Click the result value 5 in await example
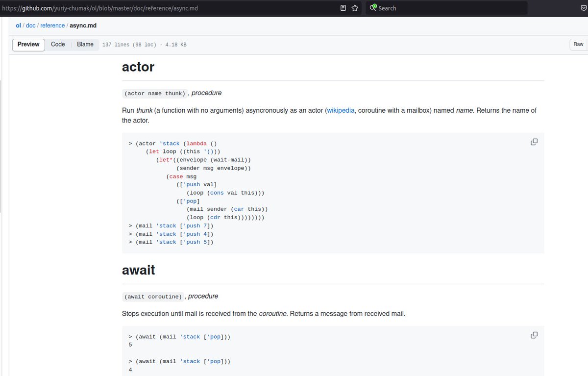Viewport: 588px width, 376px height. click(x=130, y=345)
